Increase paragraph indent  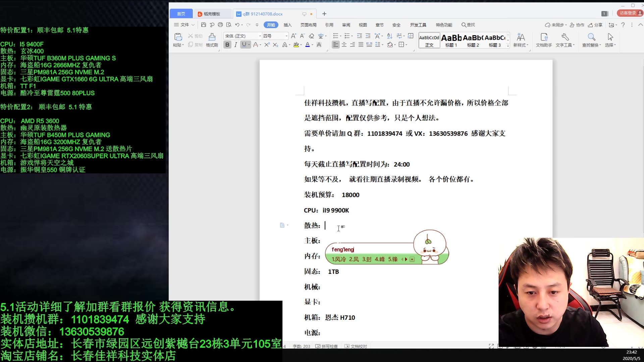coord(368,36)
